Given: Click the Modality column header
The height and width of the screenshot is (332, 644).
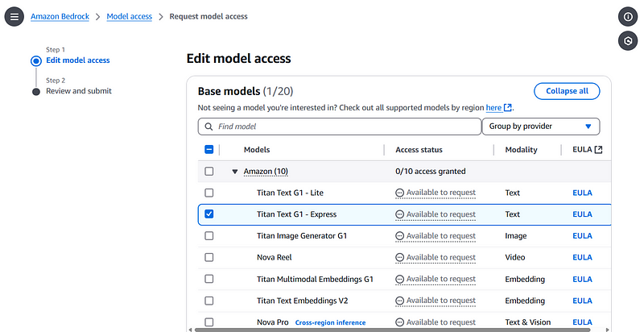Looking at the screenshot, I should tap(521, 150).
